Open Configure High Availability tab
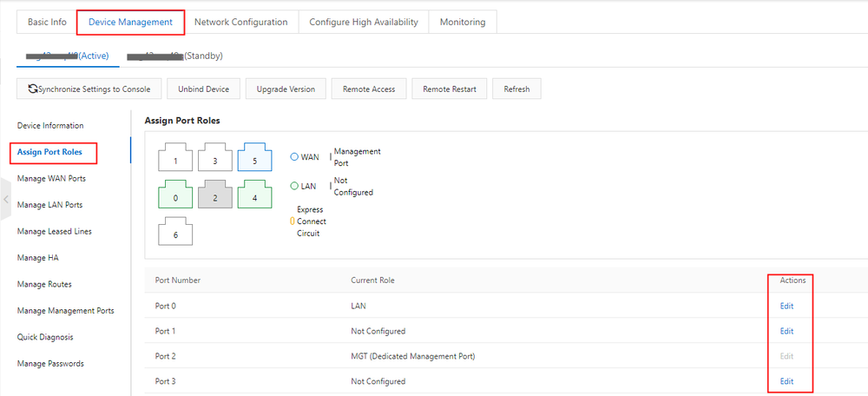Image resolution: width=868 pixels, height=396 pixels. (x=363, y=22)
